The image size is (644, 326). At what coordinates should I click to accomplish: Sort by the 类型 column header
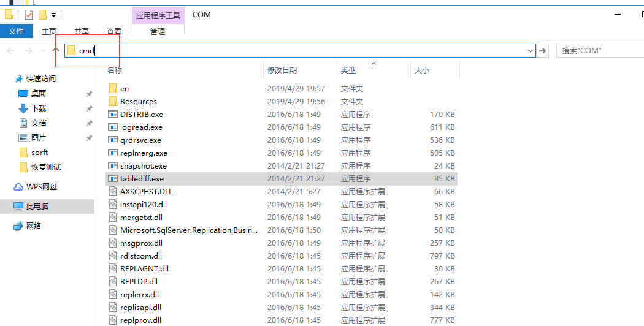[x=348, y=70]
